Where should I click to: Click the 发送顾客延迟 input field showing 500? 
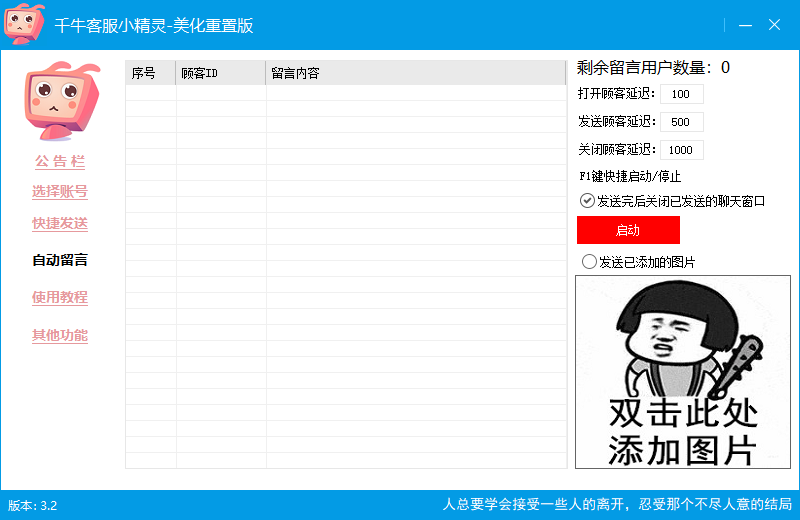coord(682,122)
